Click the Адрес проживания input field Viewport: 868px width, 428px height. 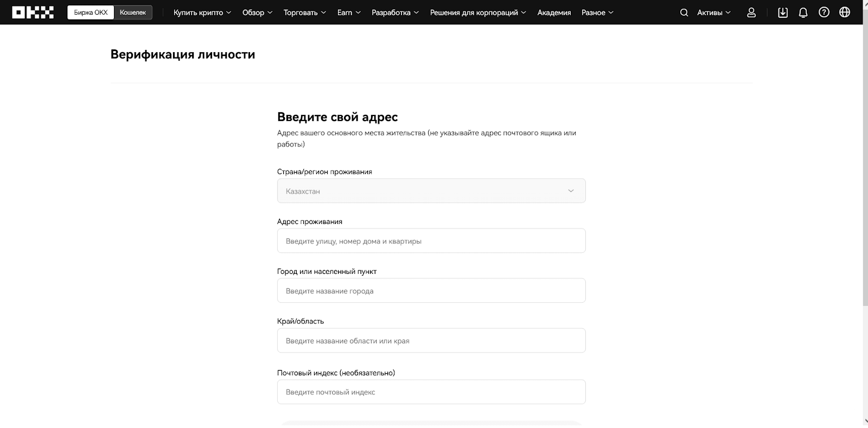431,241
